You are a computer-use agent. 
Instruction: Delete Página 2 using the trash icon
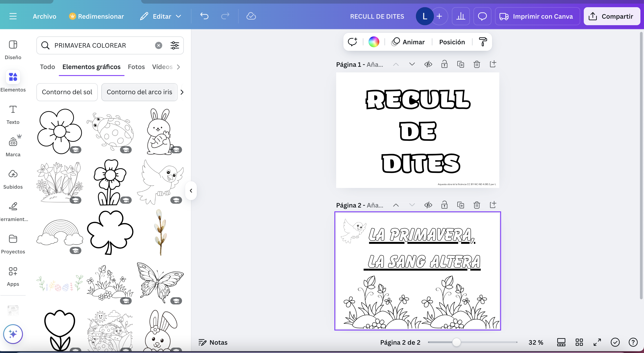[x=477, y=205]
